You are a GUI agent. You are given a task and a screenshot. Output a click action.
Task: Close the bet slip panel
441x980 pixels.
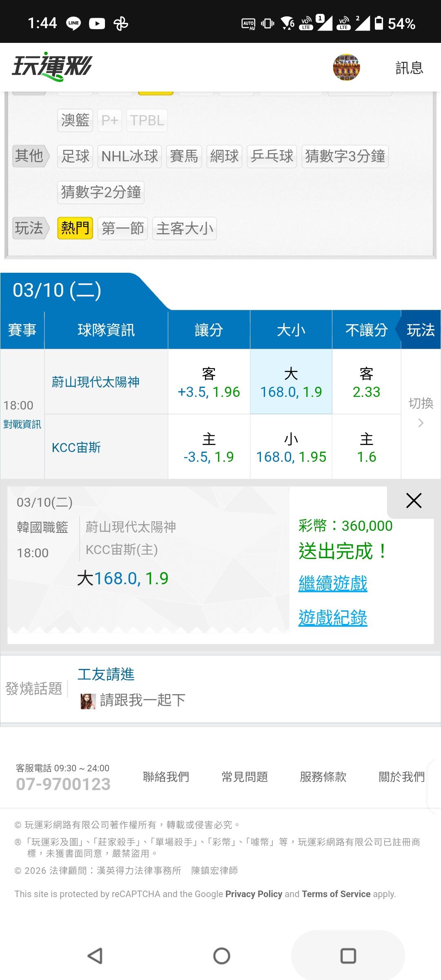pos(414,501)
